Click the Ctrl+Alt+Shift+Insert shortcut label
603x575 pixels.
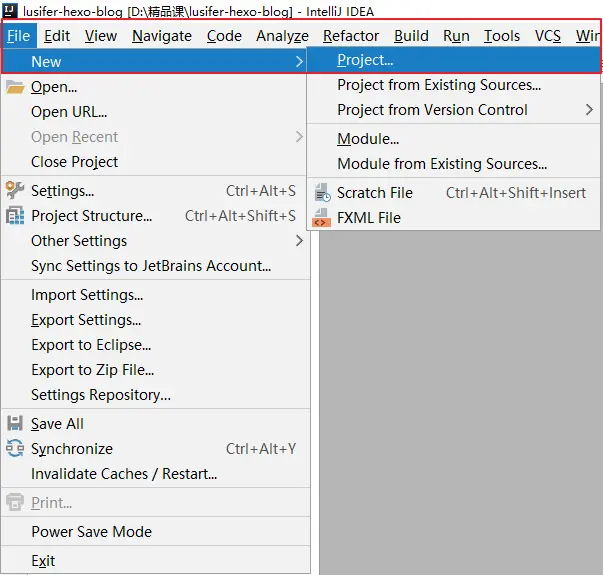(516, 192)
